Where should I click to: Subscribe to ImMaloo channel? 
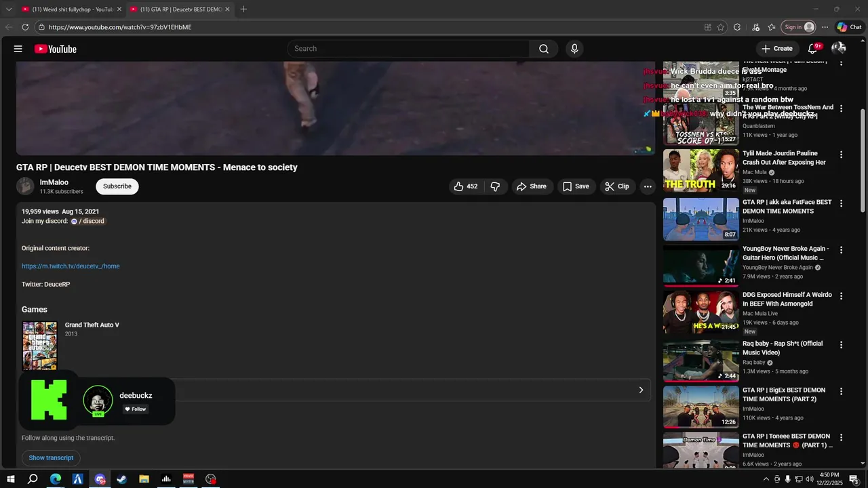point(117,186)
